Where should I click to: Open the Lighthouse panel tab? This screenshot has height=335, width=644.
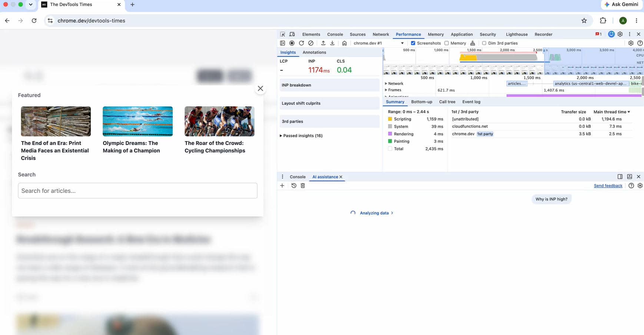point(517,34)
